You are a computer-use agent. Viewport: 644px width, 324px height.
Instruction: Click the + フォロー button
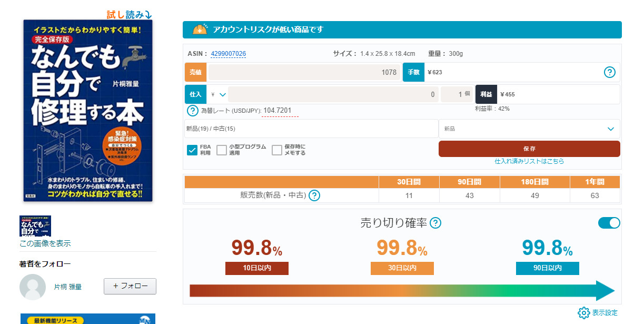pos(130,286)
